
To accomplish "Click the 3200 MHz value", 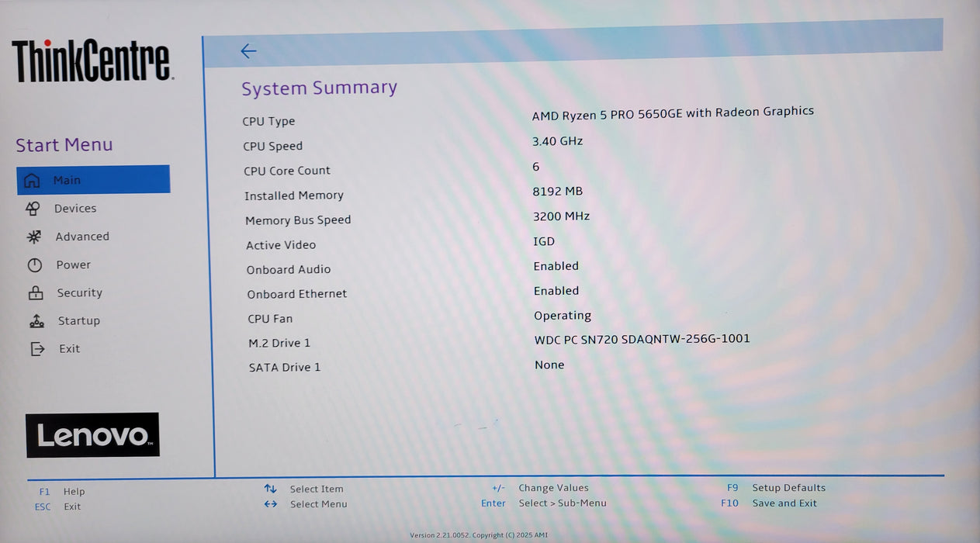I will [561, 216].
